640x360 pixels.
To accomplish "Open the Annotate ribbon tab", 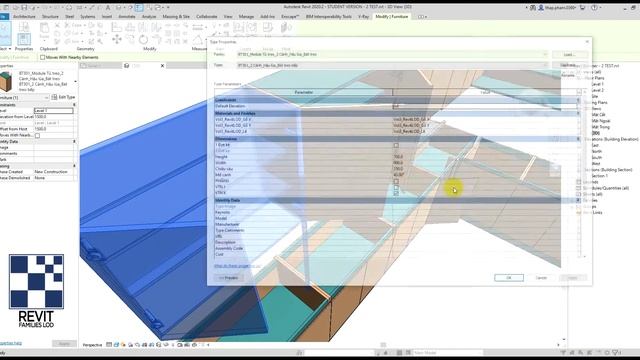I will click(x=127, y=17).
